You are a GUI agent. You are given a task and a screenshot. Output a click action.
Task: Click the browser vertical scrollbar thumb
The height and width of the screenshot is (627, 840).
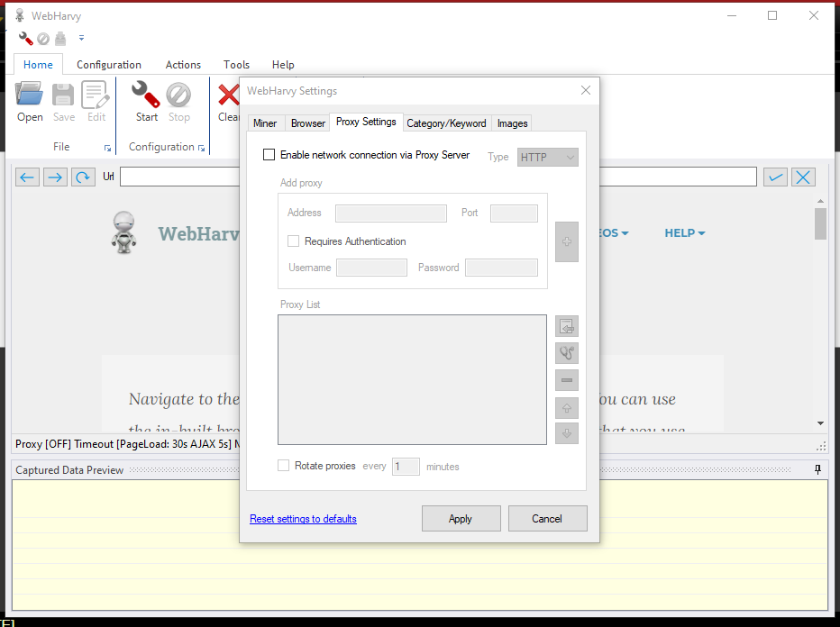pyautogui.click(x=820, y=223)
